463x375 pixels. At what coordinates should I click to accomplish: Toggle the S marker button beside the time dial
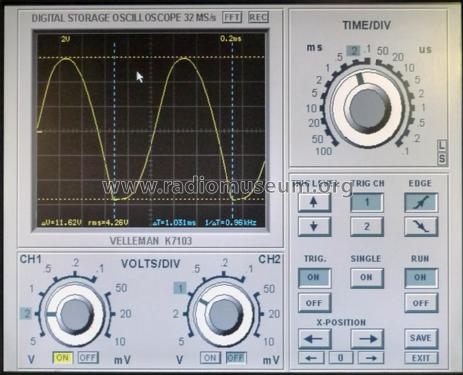click(442, 158)
